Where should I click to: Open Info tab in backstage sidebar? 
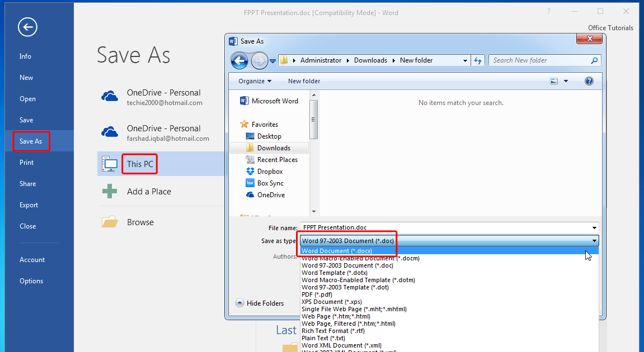coord(39,56)
